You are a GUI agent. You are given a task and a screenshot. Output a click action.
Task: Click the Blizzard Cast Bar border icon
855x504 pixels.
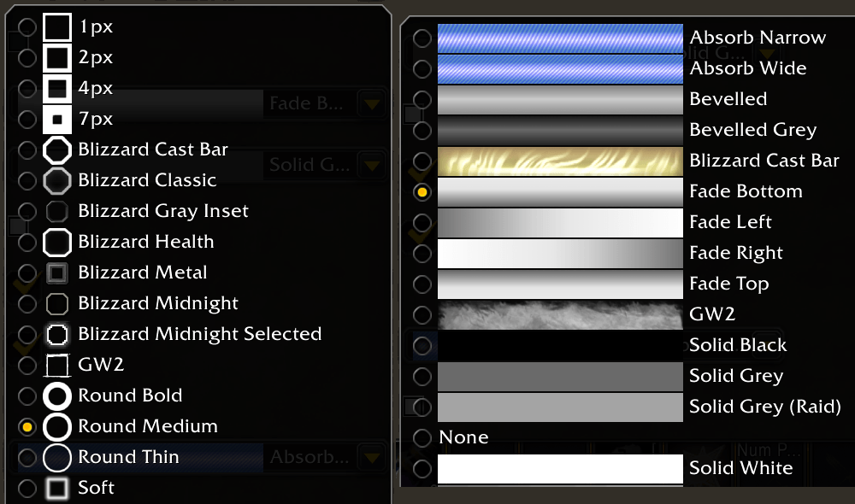[x=57, y=149]
